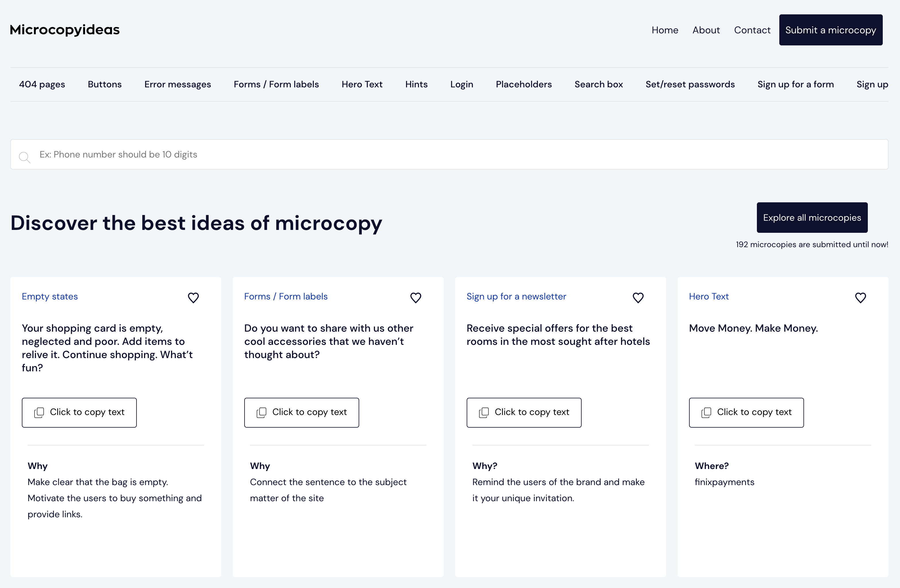Click the Microcopyideas logo
This screenshot has height=588, width=900.
tap(64, 30)
